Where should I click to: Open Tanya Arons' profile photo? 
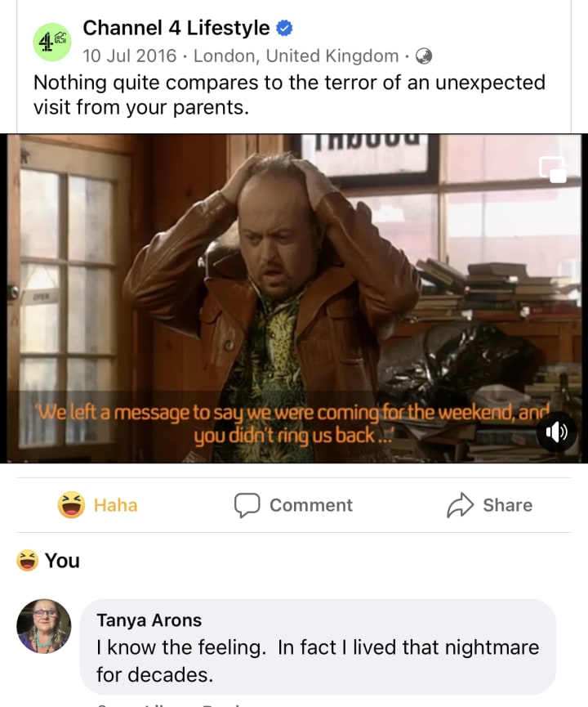point(44,626)
